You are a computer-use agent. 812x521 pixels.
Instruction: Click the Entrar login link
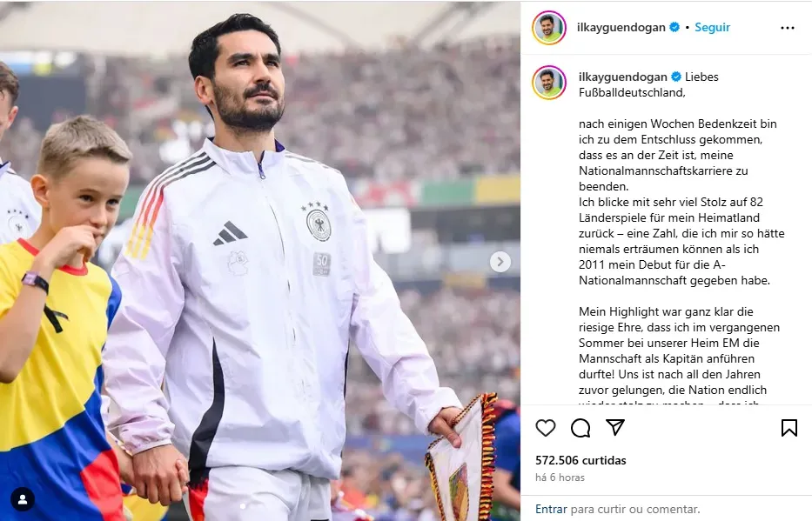pyautogui.click(x=551, y=509)
